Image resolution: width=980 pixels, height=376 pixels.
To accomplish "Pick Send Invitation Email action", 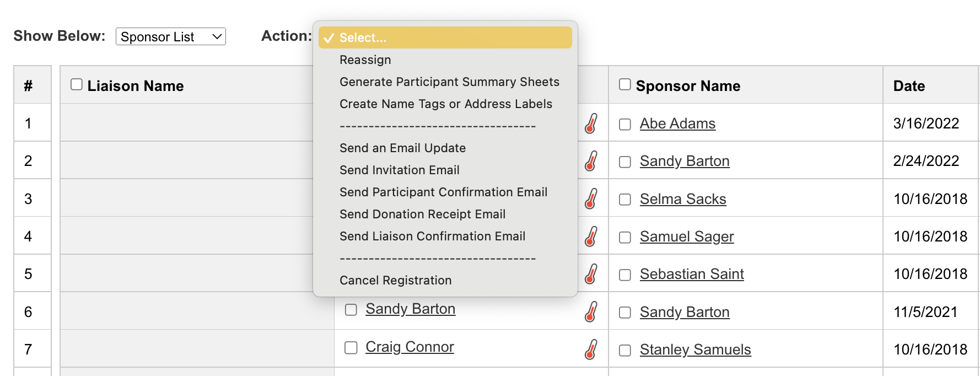I will 399,170.
